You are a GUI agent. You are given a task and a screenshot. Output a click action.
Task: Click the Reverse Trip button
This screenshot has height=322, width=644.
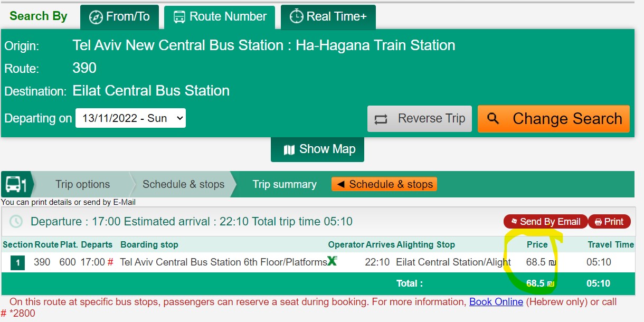420,119
